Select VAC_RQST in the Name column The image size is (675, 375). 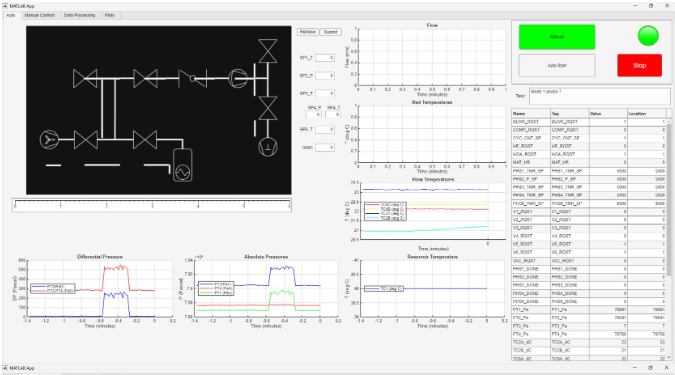click(531, 261)
